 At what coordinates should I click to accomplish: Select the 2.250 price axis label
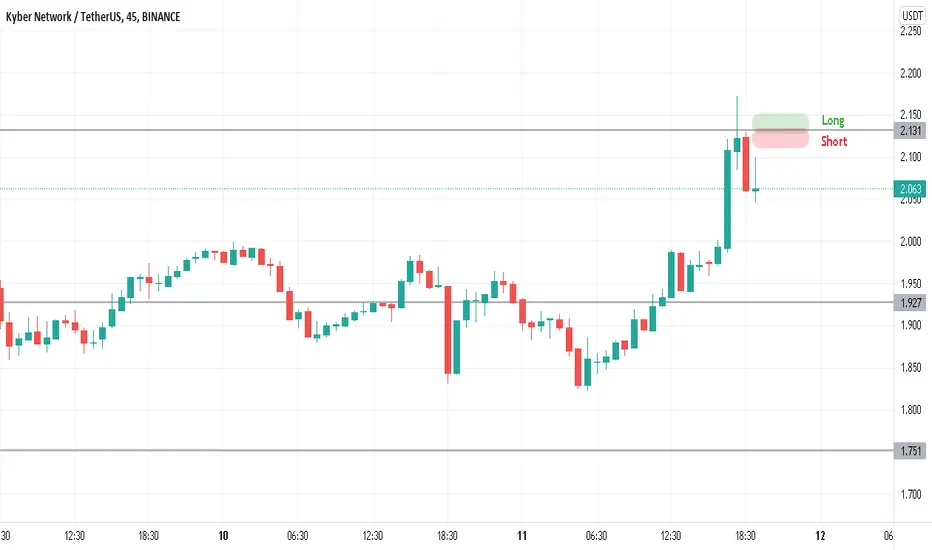[911, 31]
